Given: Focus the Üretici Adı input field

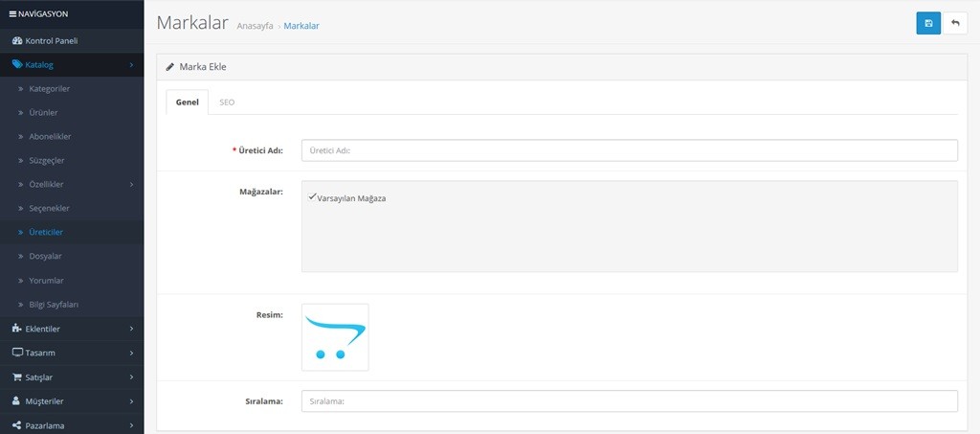Looking at the screenshot, I should (x=629, y=150).
